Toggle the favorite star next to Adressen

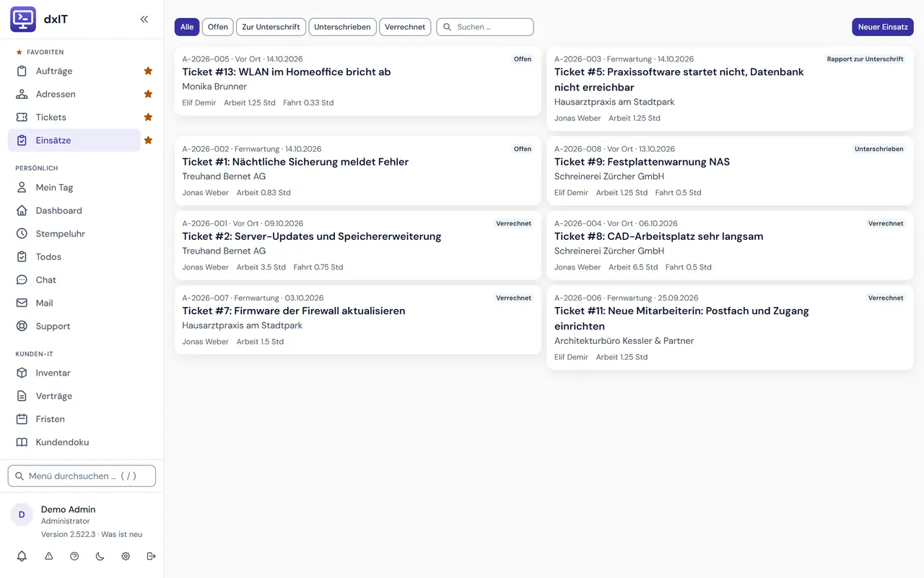(148, 94)
